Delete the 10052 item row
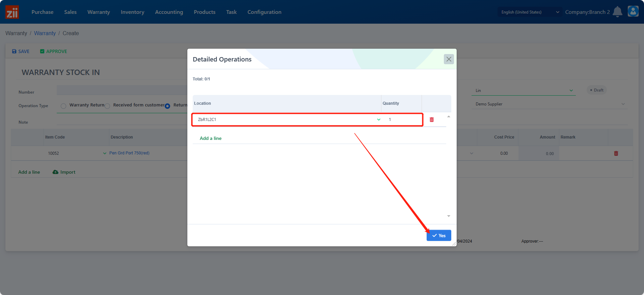The width and height of the screenshot is (644, 295). point(616,153)
